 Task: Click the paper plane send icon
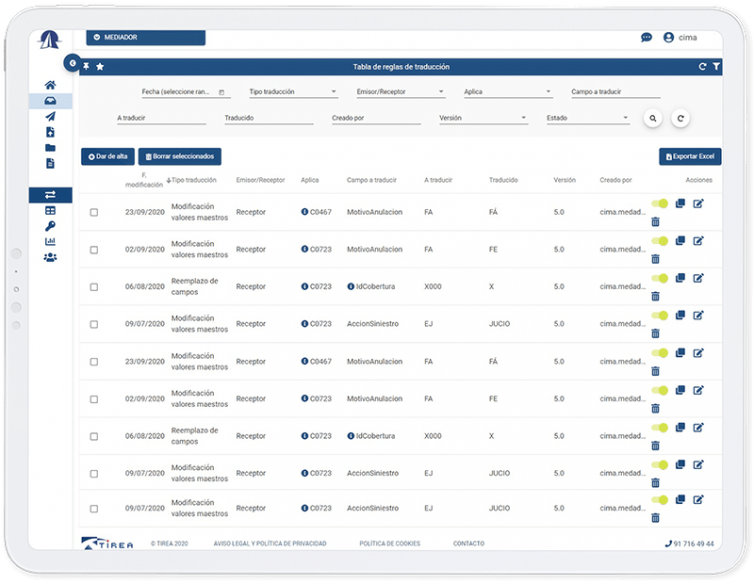[50, 116]
